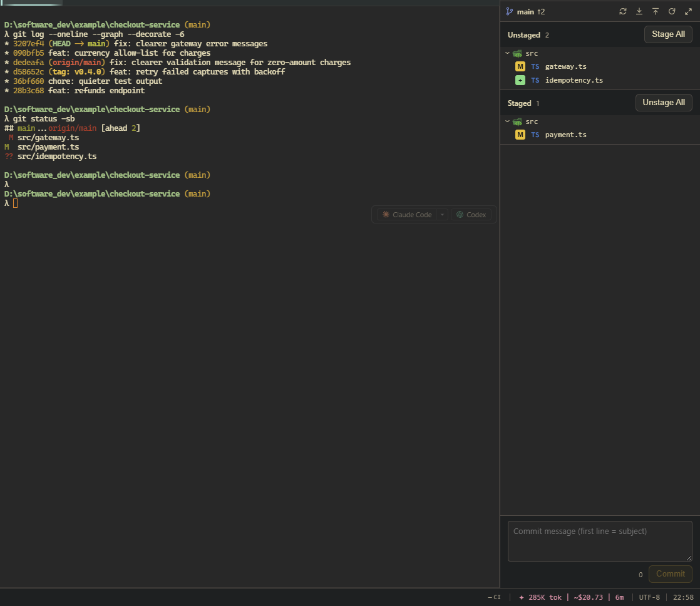Click commit hash 3207ef4 in the terminal
Image resolution: width=700 pixels, height=606 pixels.
(29, 44)
